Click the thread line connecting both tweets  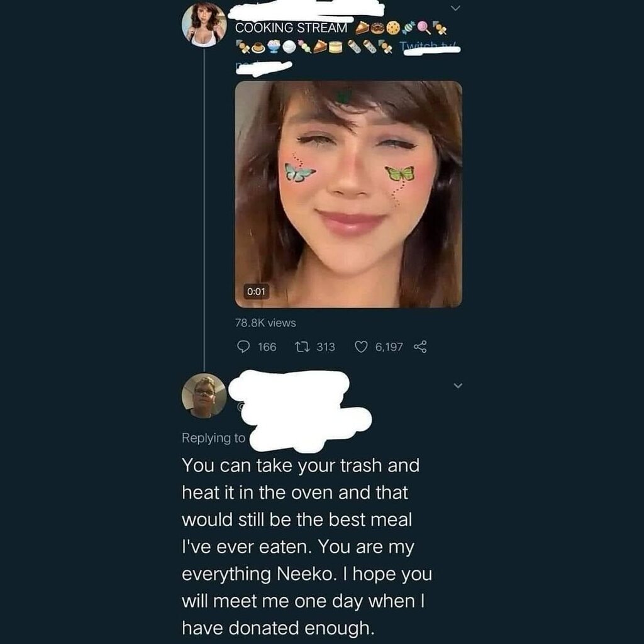tap(204, 208)
